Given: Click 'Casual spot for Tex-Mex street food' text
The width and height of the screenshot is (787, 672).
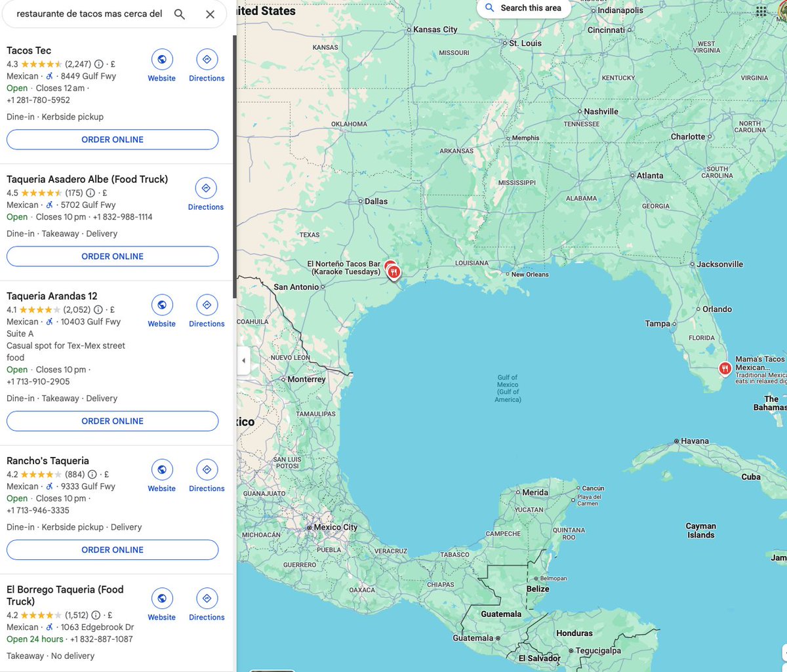Looking at the screenshot, I should pos(66,351).
